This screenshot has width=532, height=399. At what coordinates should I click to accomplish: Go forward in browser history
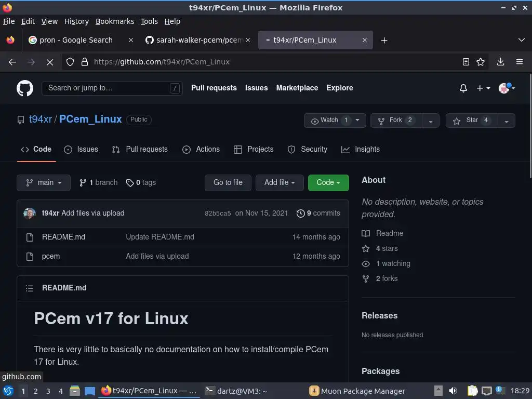pyautogui.click(x=31, y=62)
